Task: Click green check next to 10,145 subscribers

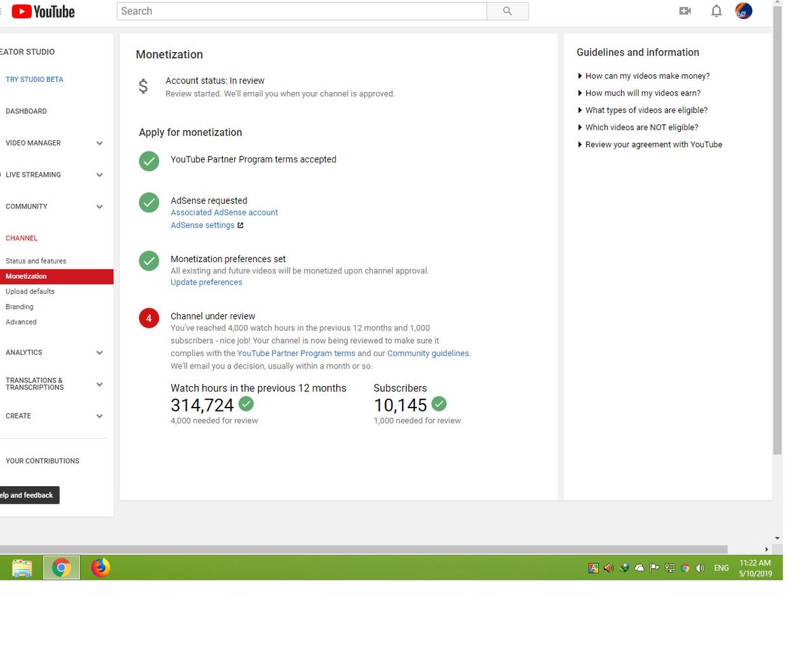Action: (439, 404)
